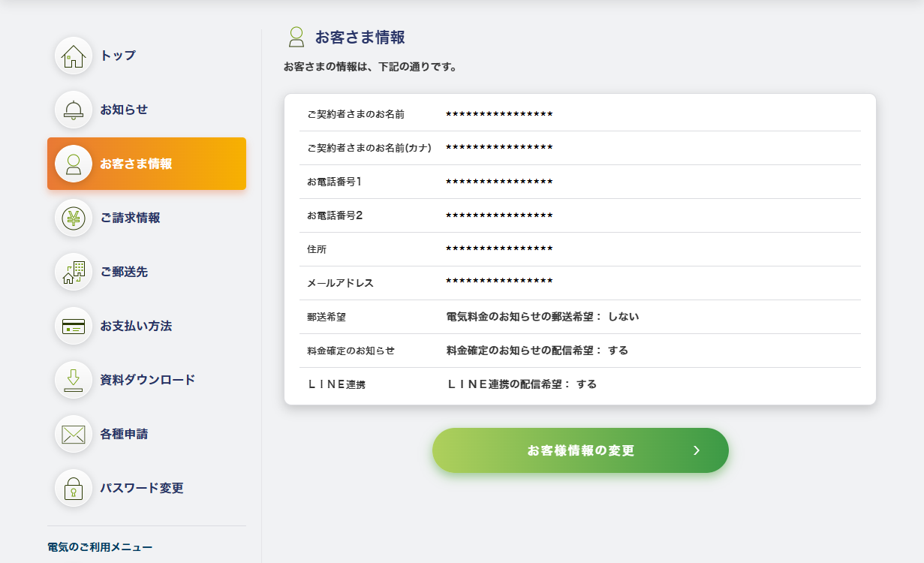
Task: Select the お客さま情報 sidebar label
Action: tap(136, 164)
